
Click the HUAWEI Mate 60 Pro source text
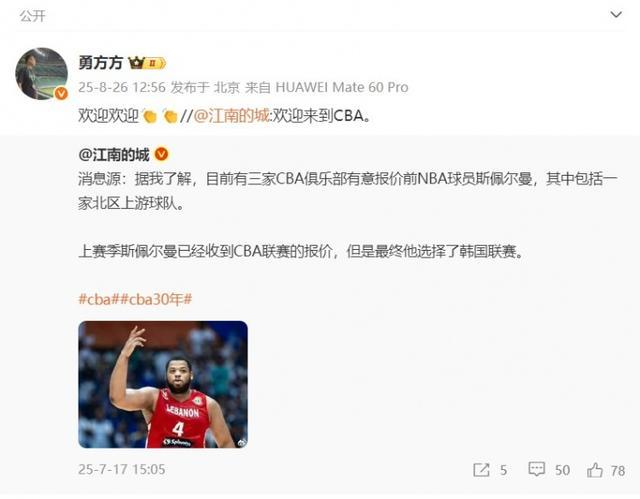point(342,87)
